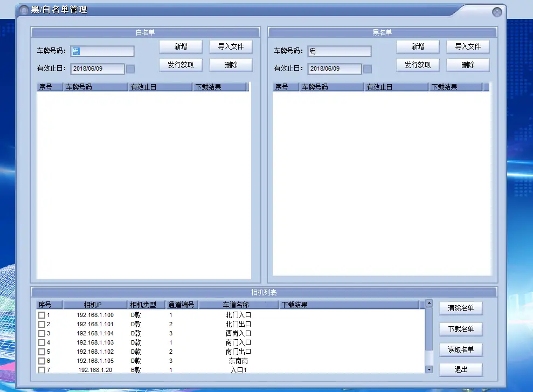The width and height of the screenshot is (533, 392).
Task: Click the app icon in title bar
Action: tap(24, 10)
